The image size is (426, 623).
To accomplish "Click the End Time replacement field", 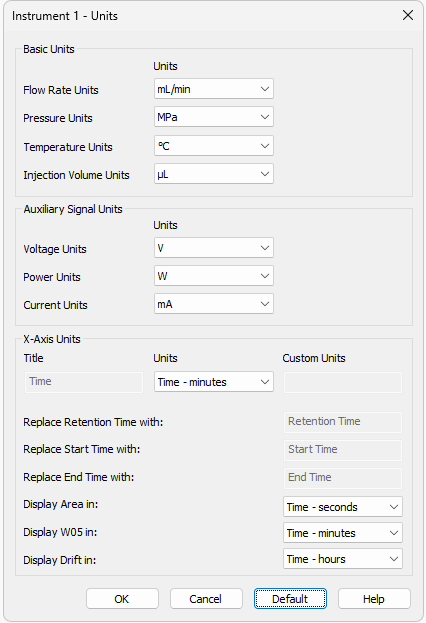I will tap(343, 478).
